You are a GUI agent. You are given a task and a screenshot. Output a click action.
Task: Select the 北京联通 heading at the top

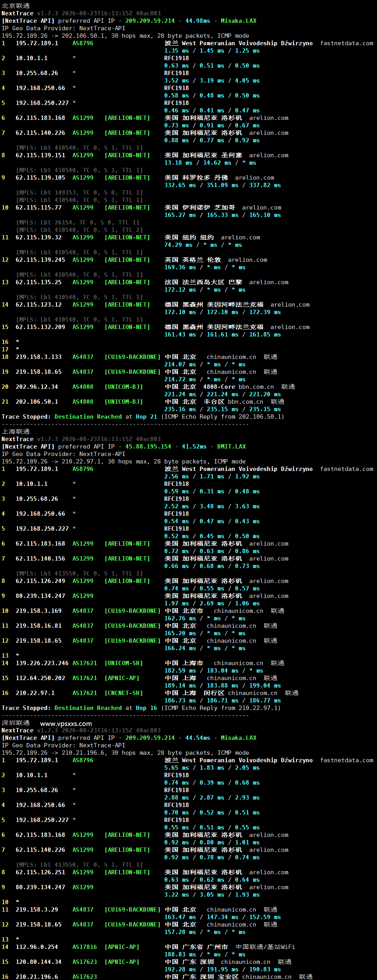[x=16, y=6]
